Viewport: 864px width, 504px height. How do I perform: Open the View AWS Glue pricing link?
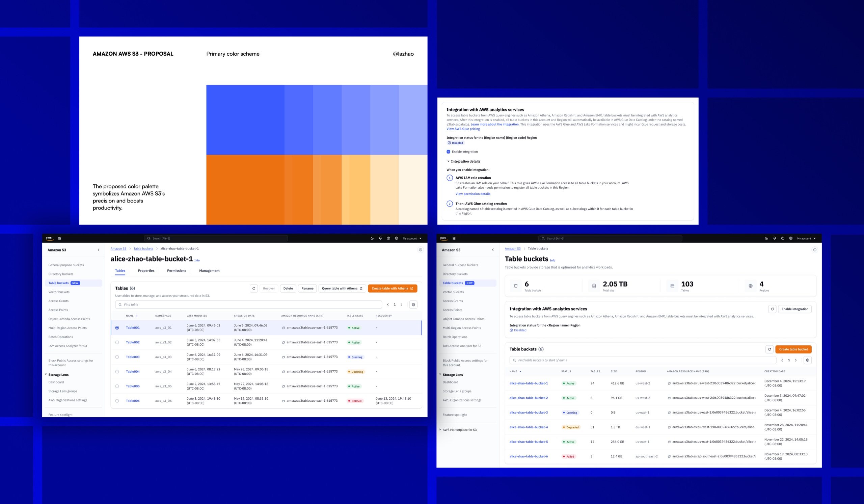pos(463,129)
